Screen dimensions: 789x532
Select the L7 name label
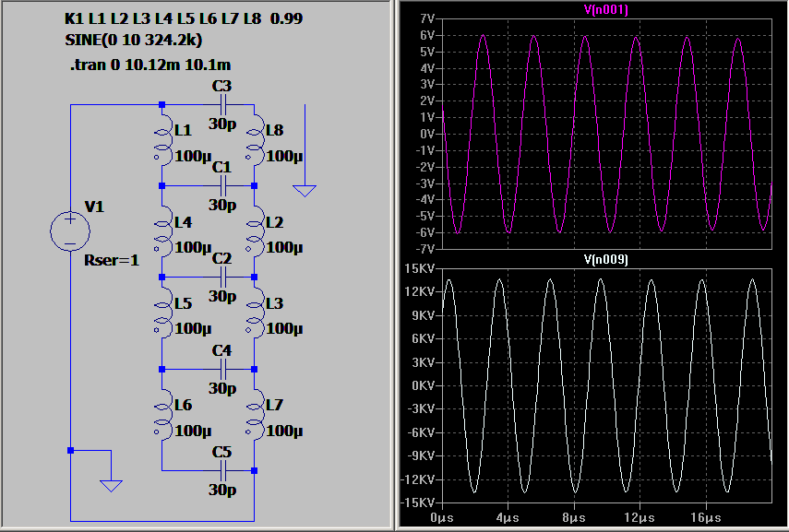[275, 406]
